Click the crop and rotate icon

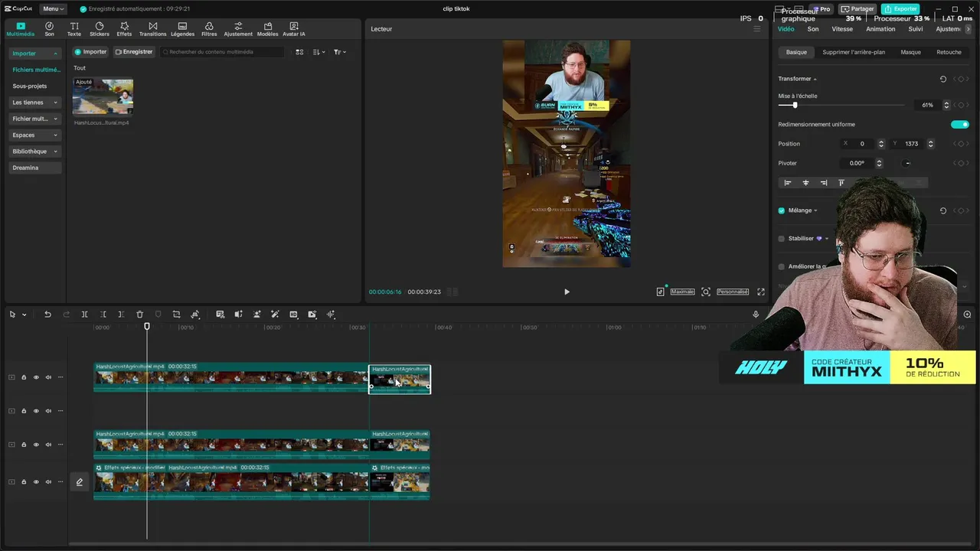click(x=176, y=315)
